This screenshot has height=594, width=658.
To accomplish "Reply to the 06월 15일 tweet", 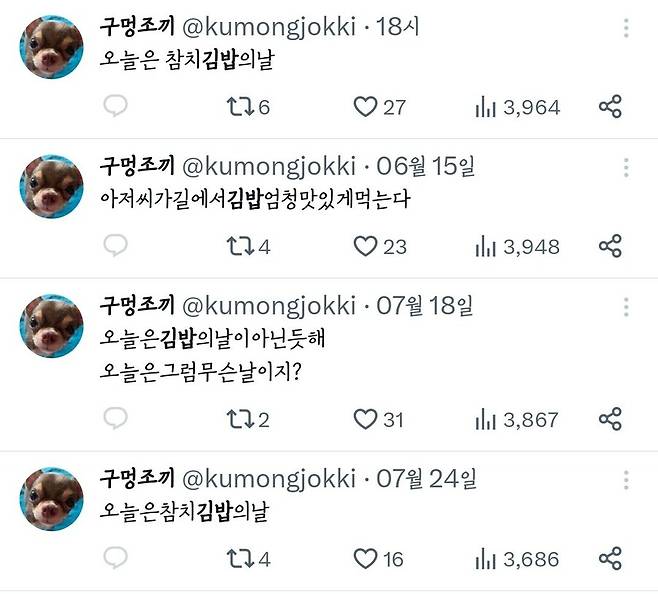I will click(115, 245).
